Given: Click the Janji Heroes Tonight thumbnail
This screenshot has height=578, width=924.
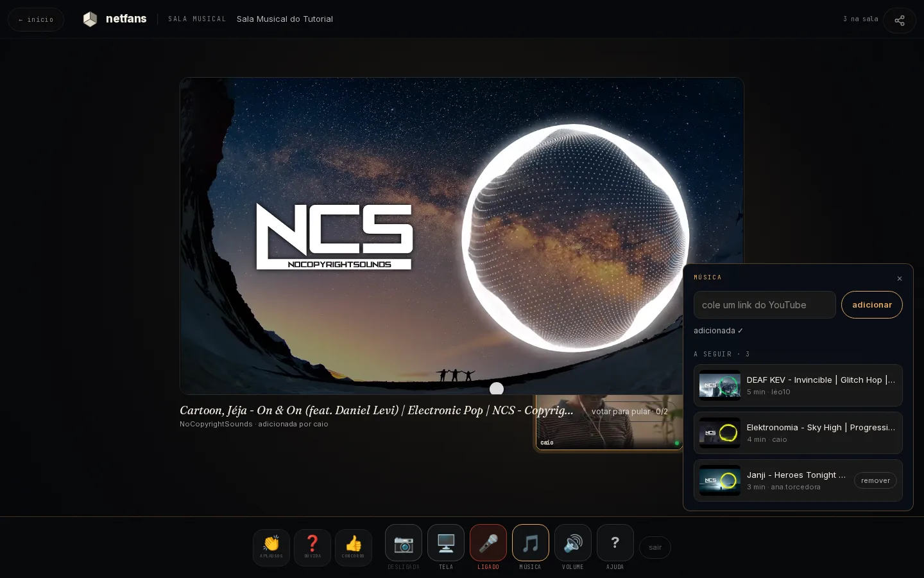Looking at the screenshot, I should tap(720, 480).
